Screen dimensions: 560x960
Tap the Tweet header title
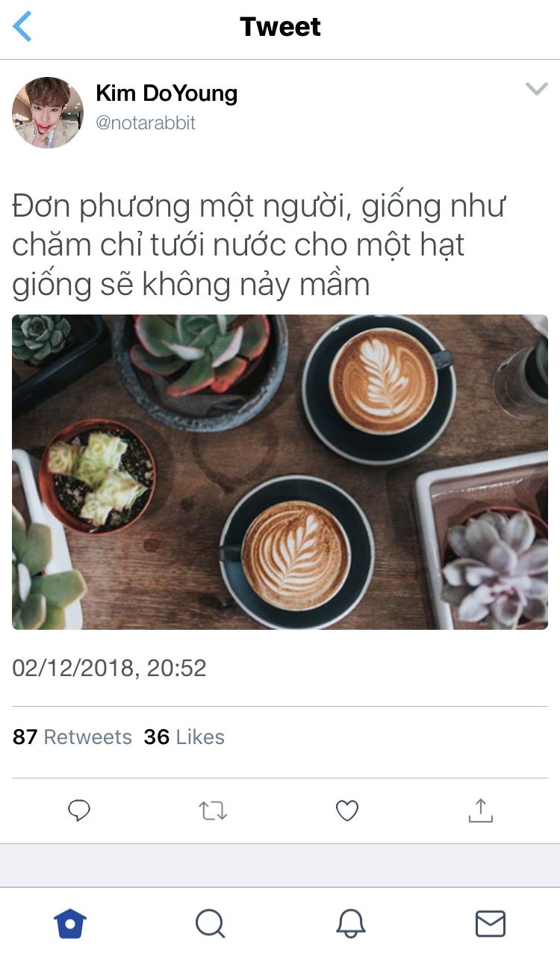pyautogui.click(x=280, y=27)
